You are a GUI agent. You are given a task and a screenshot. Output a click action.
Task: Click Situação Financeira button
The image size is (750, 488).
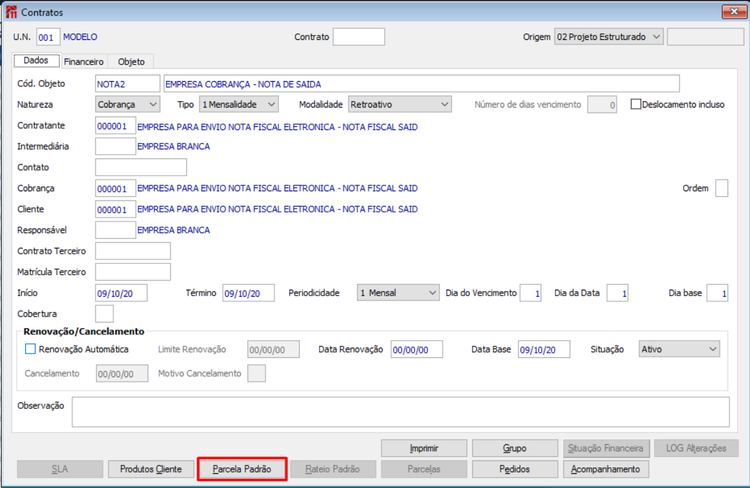click(606, 448)
